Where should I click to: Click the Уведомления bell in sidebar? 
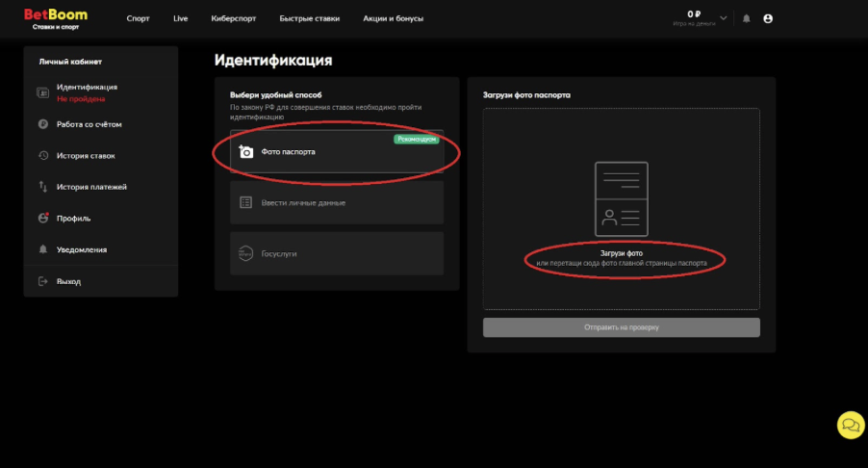pos(42,249)
